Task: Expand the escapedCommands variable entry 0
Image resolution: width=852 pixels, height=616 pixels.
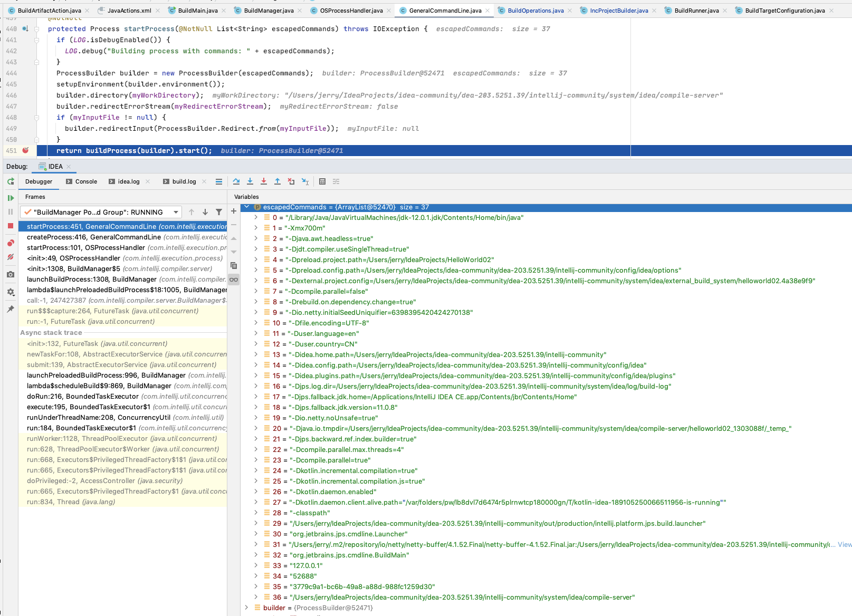Action: (x=256, y=217)
